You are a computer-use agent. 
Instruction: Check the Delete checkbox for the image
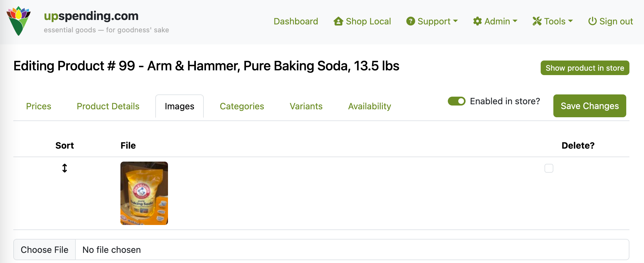click(x=549, y=168)
